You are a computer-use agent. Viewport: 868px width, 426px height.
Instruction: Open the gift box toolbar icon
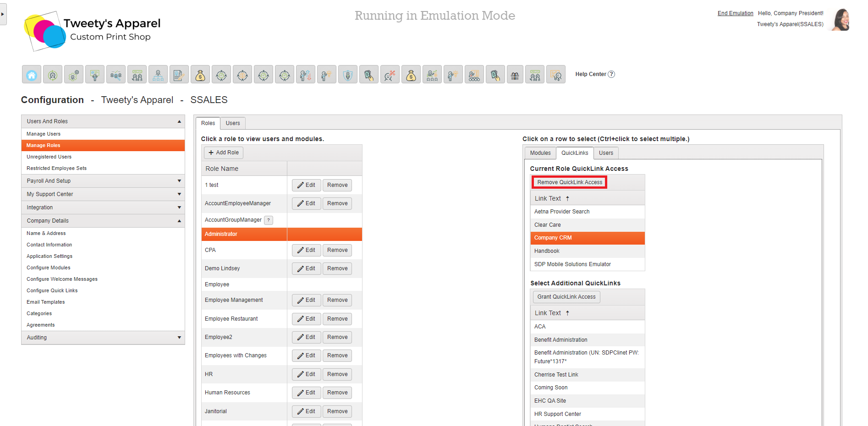[x=515, y=74]
